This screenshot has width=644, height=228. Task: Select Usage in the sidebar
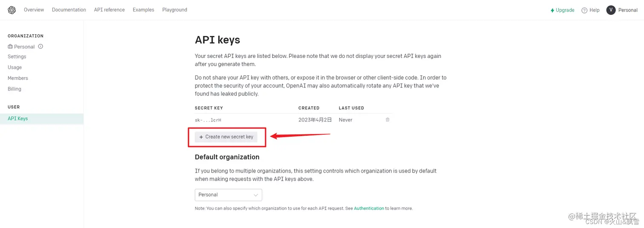[14, 67]
